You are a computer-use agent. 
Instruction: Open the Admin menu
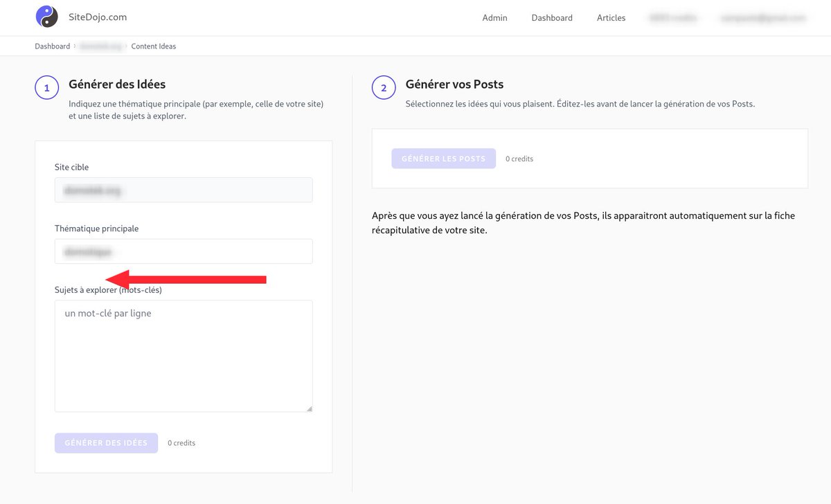494,17
